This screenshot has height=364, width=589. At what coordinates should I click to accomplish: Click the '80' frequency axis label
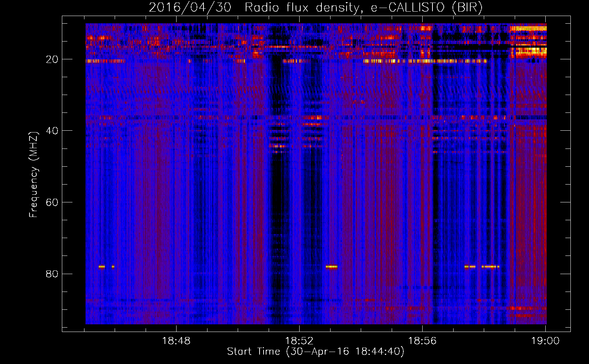coord(52,274)
